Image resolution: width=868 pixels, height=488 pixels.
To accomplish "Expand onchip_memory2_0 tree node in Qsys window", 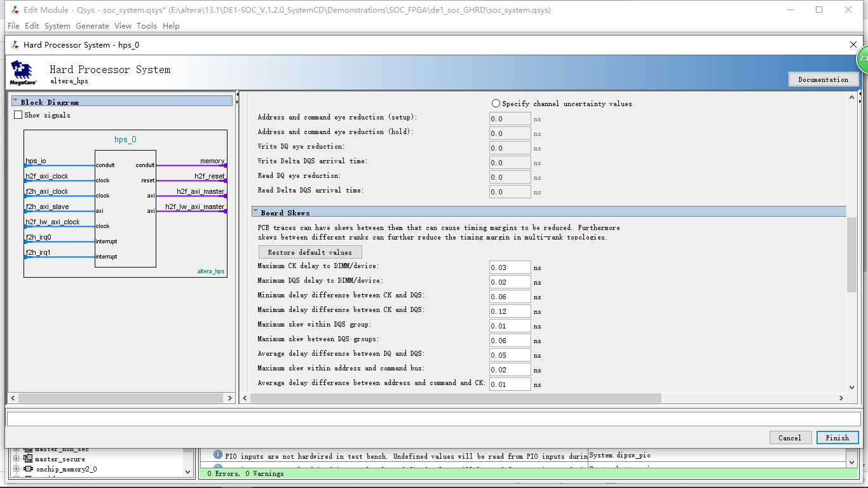I will tap(17, 469).
